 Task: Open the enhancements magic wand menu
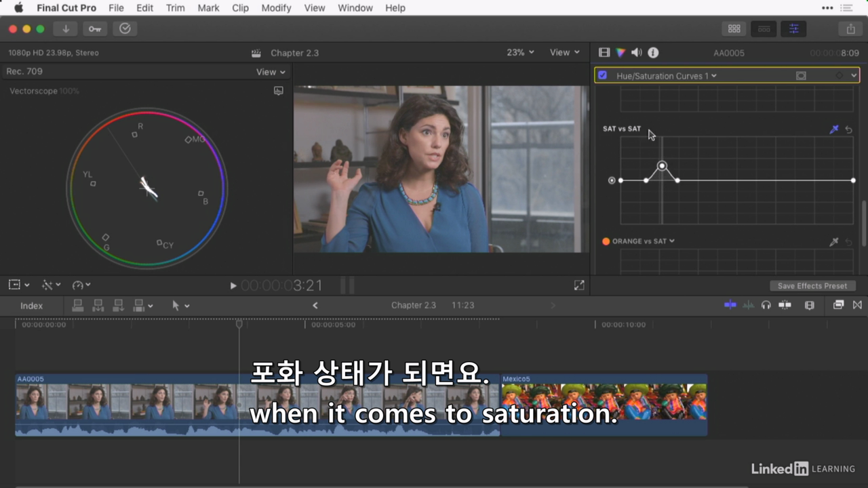click(51, 285)
